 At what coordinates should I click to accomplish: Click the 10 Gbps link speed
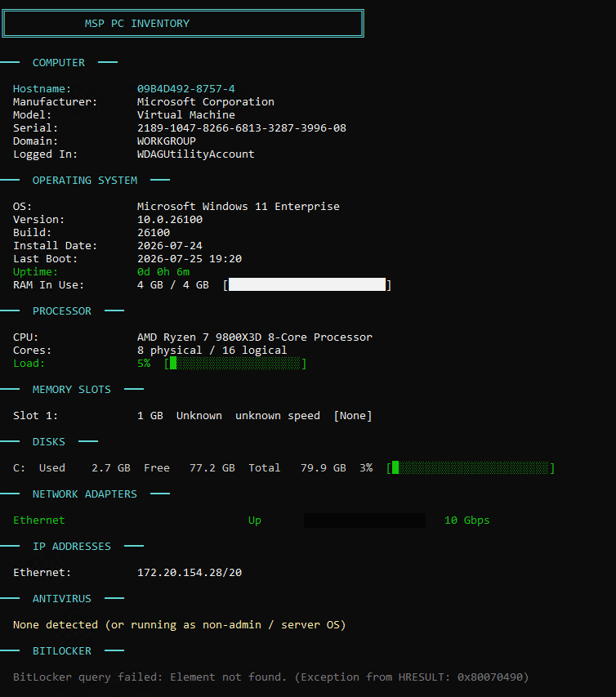pyautogui.click(x=466, y=521)
